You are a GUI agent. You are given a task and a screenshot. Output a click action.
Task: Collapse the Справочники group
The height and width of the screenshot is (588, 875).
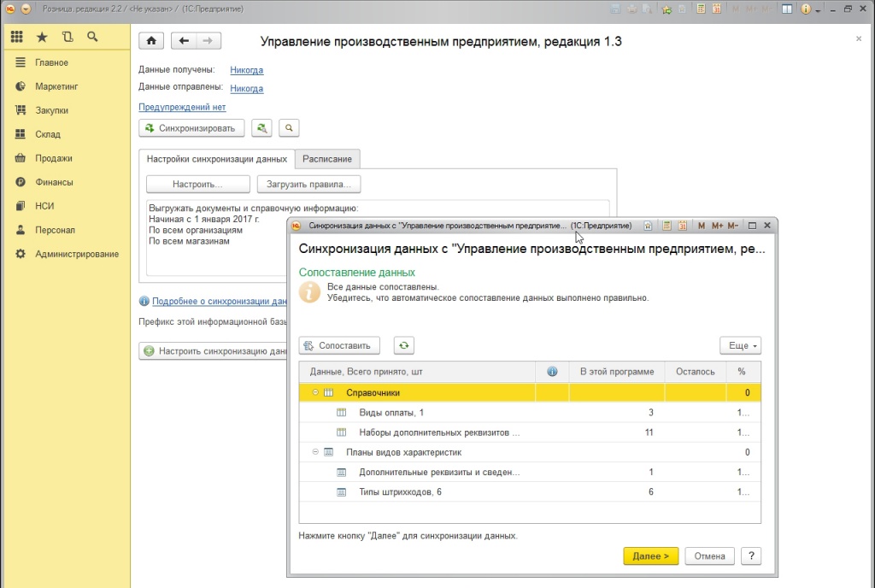[x=315, y=392]
